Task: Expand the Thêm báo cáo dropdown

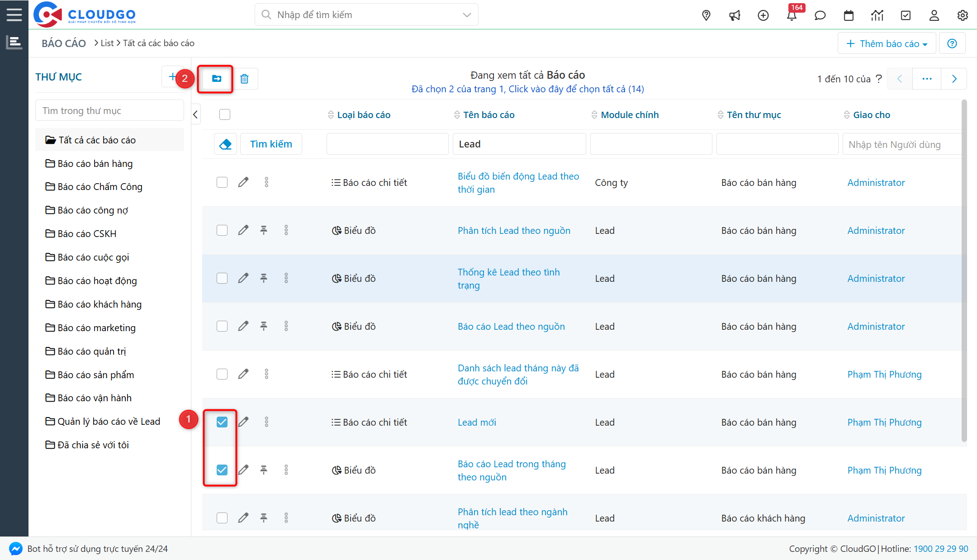Action: point(887,43)
